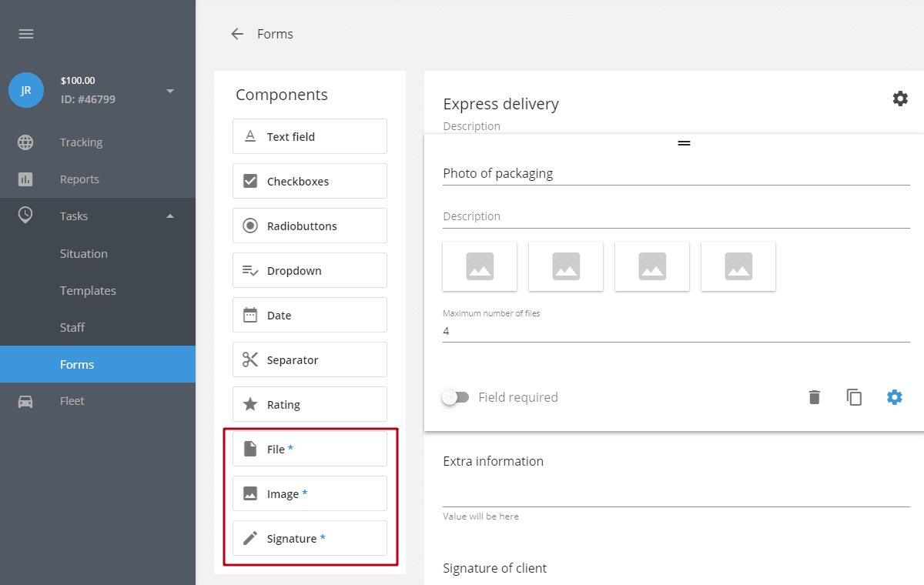Click the File document icon
This screenshot has height=585, width=924.
coord(250,449)
